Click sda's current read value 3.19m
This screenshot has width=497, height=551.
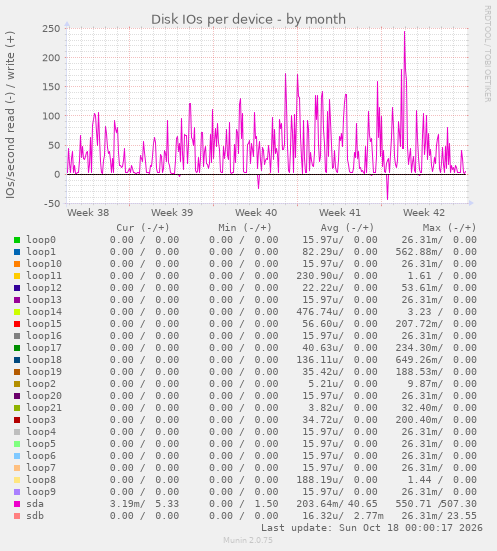tap(125, 504)
